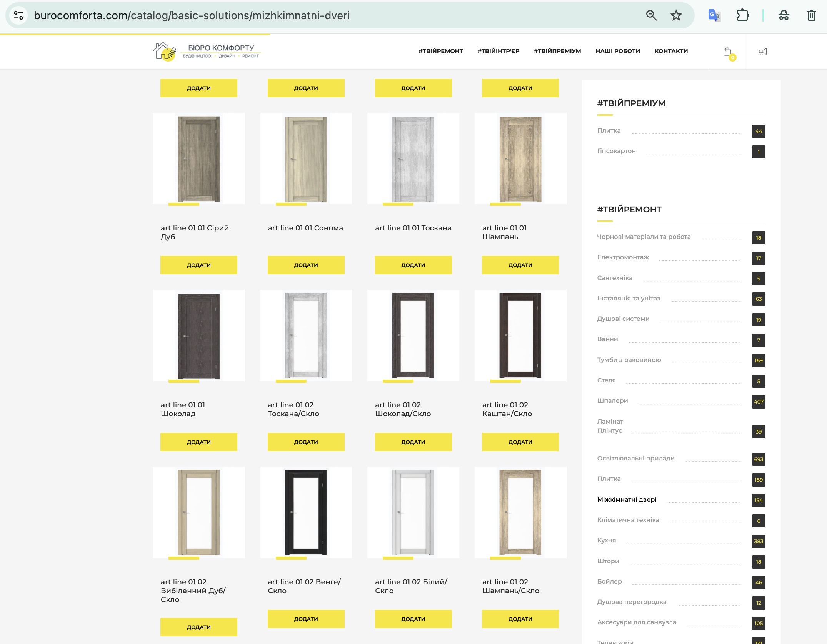Open the browser extensions puzzle icon
Image resolution: width=827 pixels, height=644 pixels.
point(742,15)
